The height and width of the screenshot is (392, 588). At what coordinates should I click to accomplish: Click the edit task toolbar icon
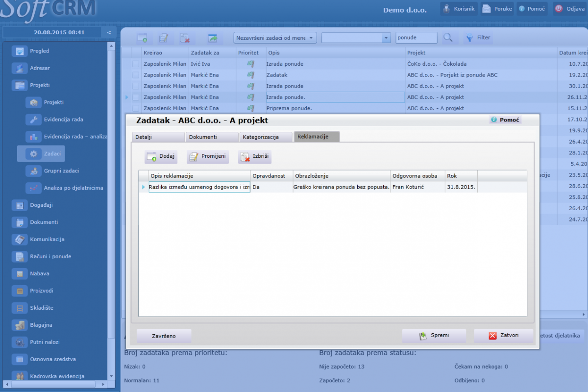point(163,38)
